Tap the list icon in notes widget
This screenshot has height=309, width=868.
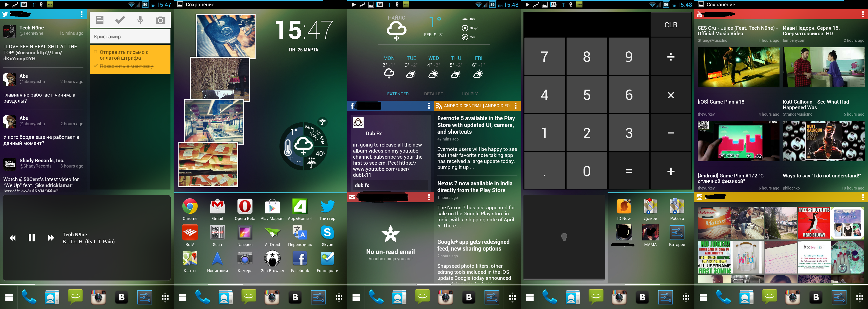(100, 20)
